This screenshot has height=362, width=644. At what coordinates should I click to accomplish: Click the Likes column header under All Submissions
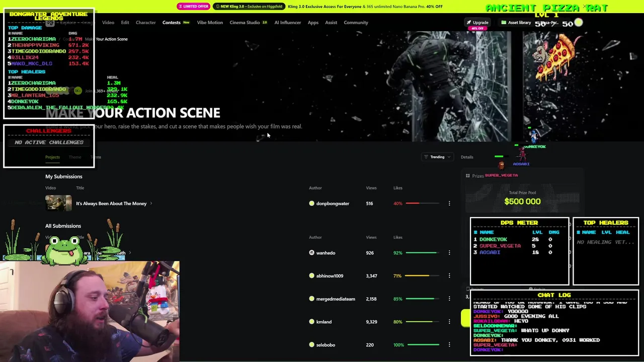[398, 237]
